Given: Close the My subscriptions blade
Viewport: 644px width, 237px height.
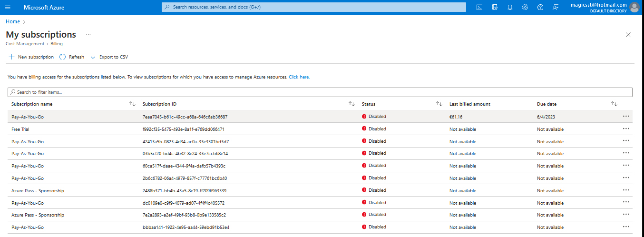Looking at the screenshot, I should (628, 35).
